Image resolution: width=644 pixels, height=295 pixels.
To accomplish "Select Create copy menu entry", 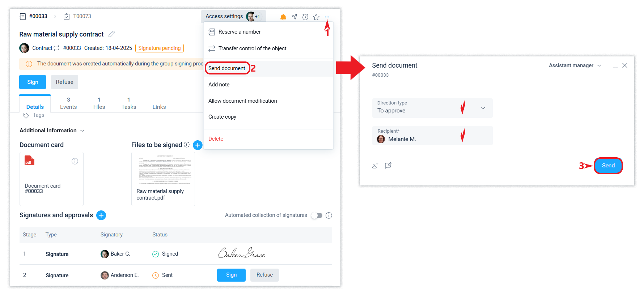I will pos(222,117).
